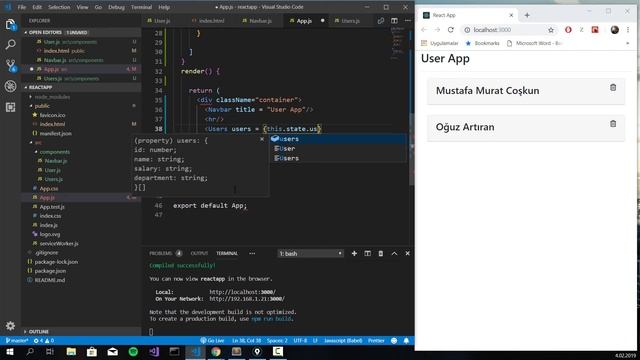
Task: Open more panel tabs ellipsis
Action: pyautogui.click(x=252, y=253)
